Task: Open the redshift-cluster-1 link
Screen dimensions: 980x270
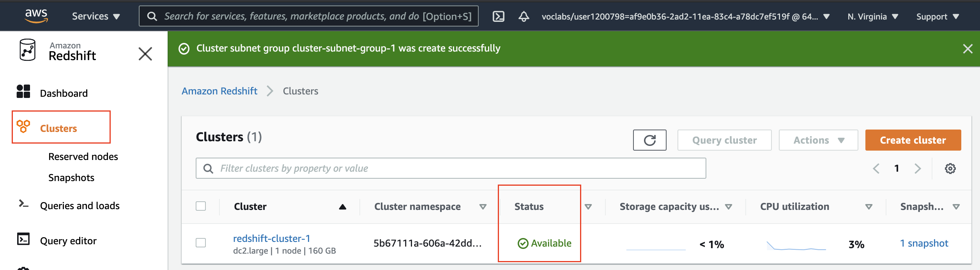Action: pyautogui.click(x=272, y=238)
